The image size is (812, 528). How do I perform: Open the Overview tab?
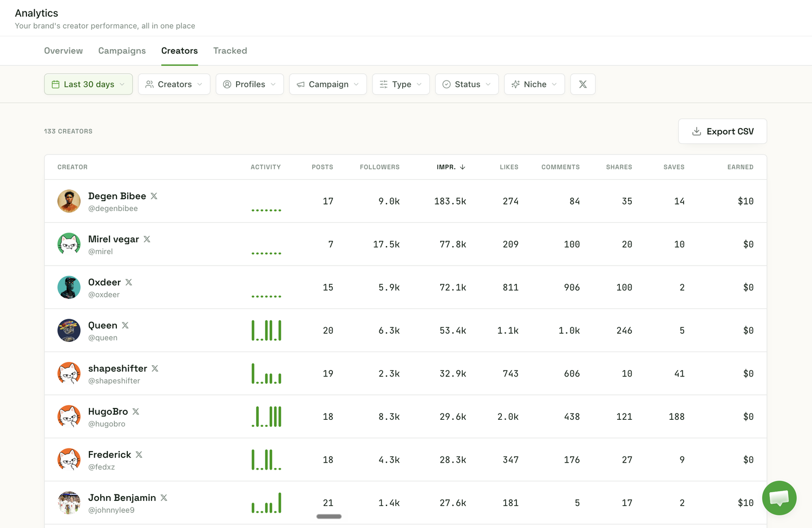coord(63,51)
